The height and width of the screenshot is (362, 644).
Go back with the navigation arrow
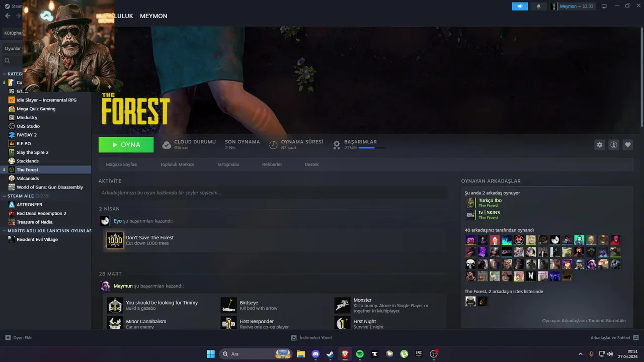coord(8,16)
